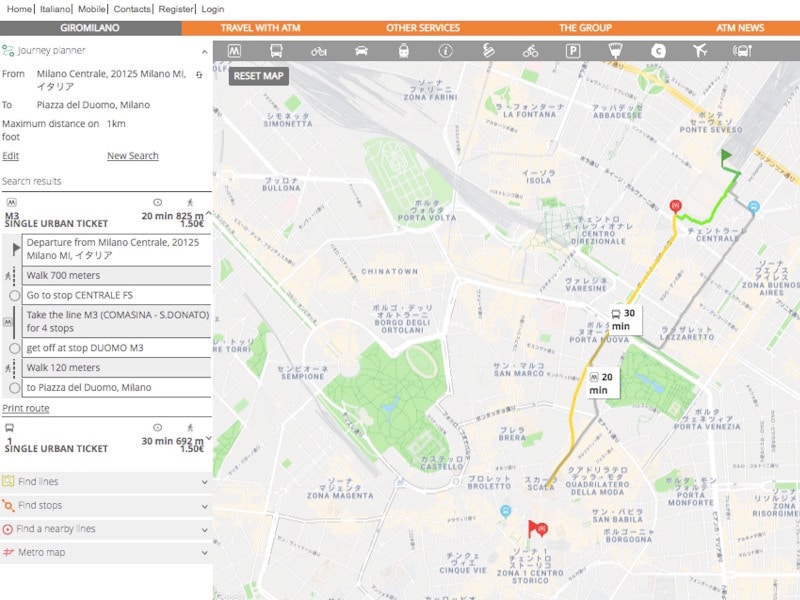Screen dimensions: 800x600
Task: Click the metro icon in map toolbar
Action: pyautogui.click(x=234, y=50)
